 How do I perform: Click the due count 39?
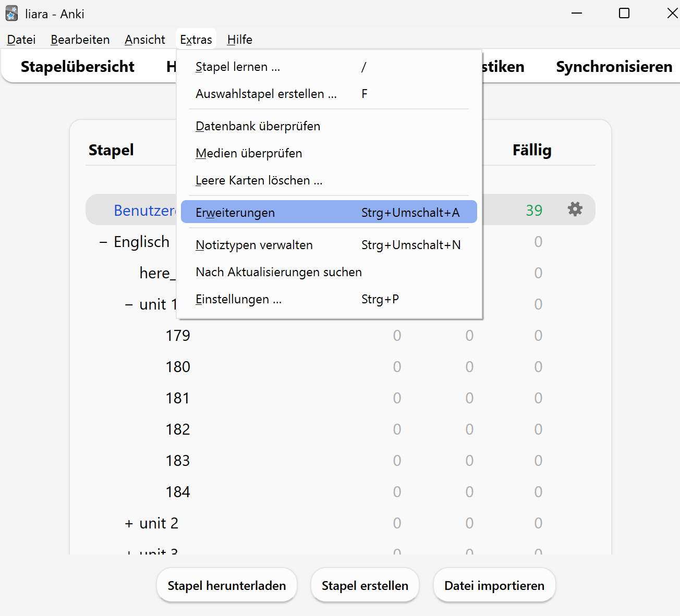(x=534, y=210)
